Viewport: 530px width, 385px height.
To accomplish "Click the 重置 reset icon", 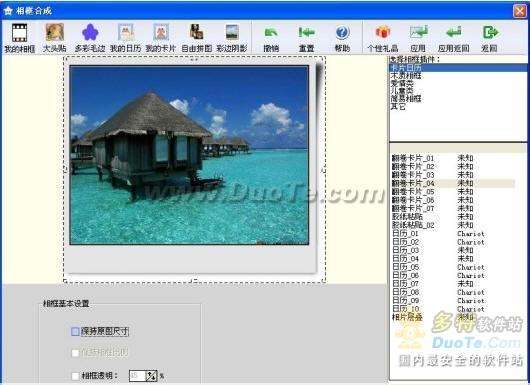I will (x=307, y=32).
